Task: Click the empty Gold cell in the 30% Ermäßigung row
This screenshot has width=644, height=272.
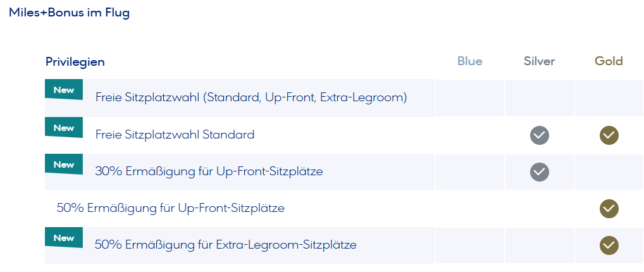Action: point(609,171)
